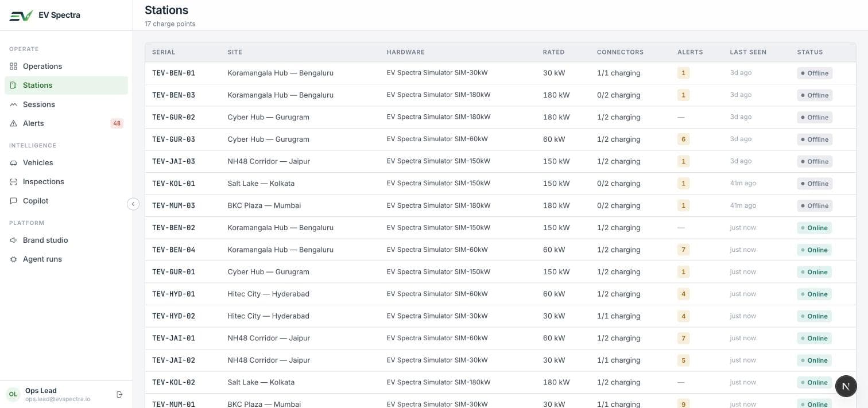Click the Offline status pill for TEV-BEN-01

pyautogui.click(x=815, y=73)
